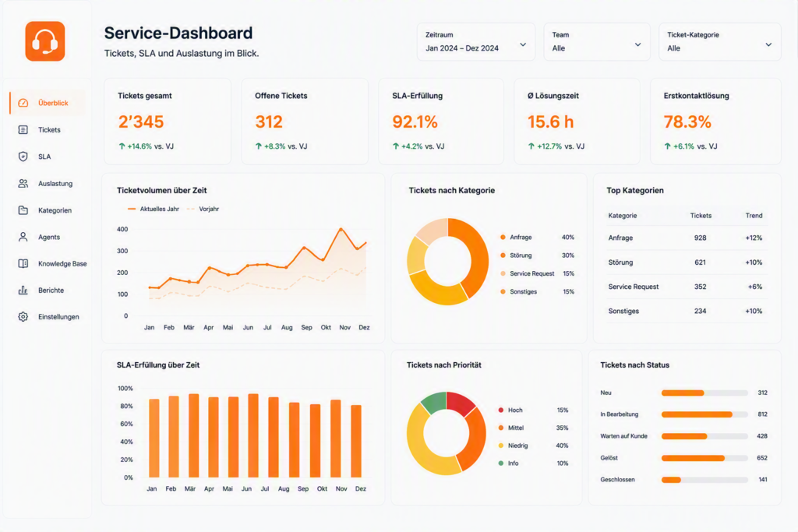This screenshot has width=798, height=532.
Task: Click the green arrow under SLA-Erfüllung
Action: [396, 146]
